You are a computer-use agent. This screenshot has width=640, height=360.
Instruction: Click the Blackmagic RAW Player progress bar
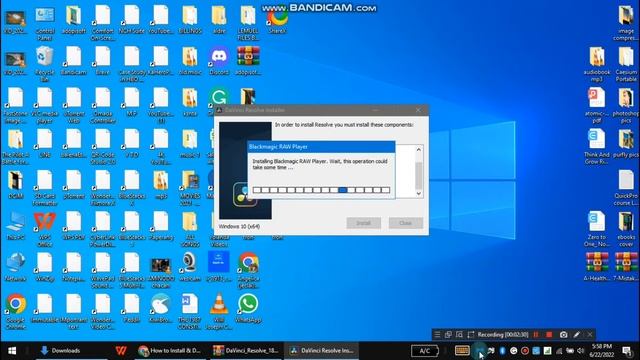point(321,190)
